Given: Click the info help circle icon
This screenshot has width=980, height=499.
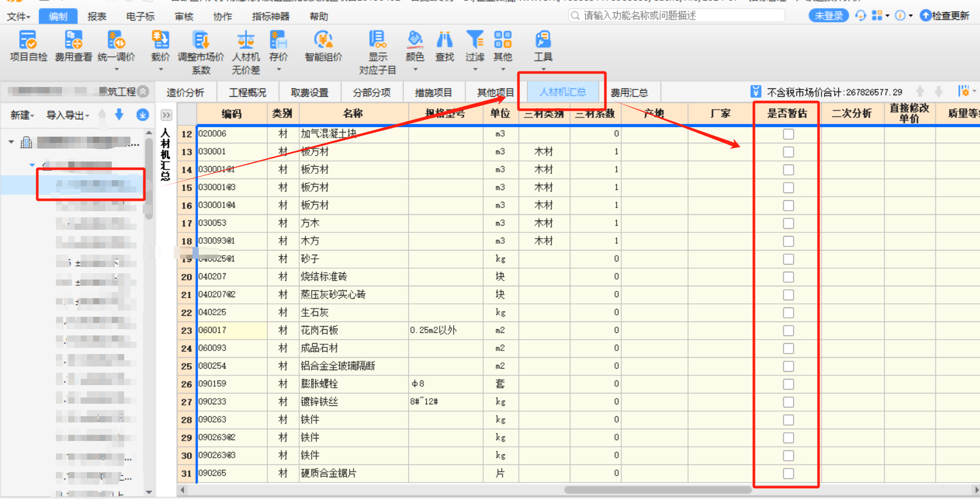Looking at the screenshot, I should (900, 16).
